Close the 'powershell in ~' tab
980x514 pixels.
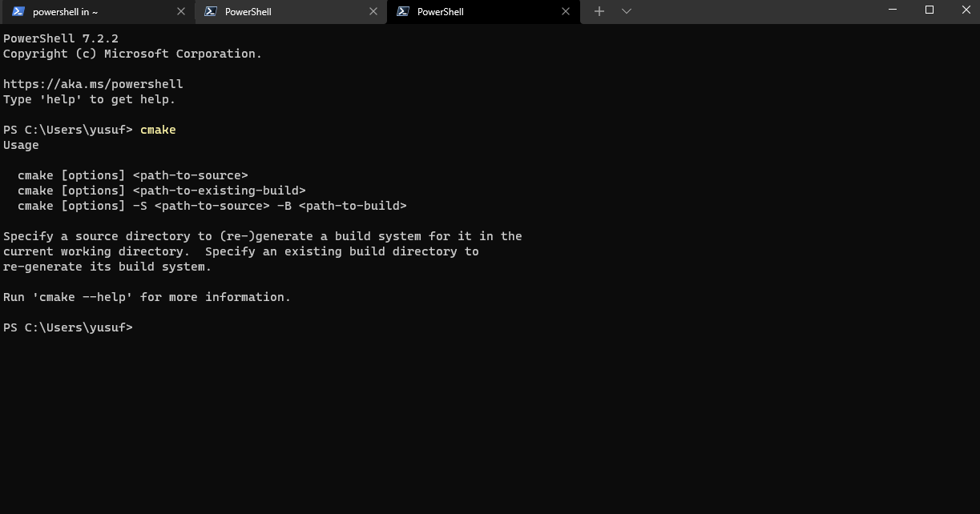(180, 12)
